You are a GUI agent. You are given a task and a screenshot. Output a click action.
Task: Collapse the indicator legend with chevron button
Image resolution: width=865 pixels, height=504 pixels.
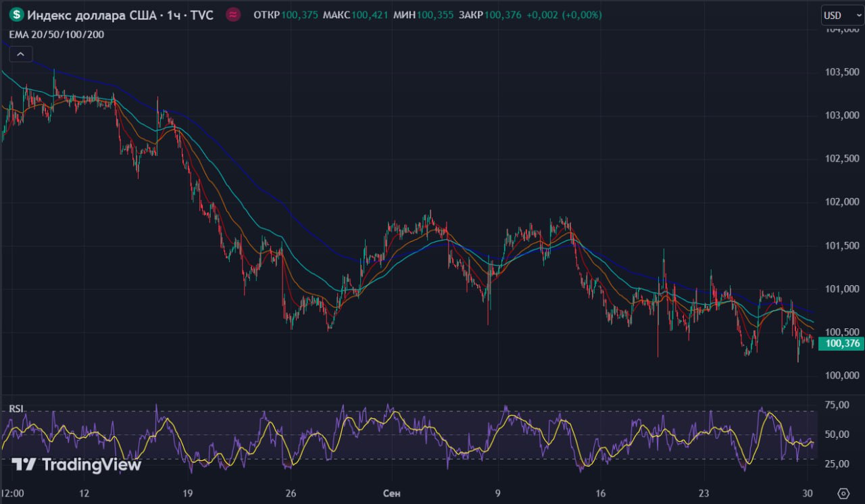(x=20, y=53)
